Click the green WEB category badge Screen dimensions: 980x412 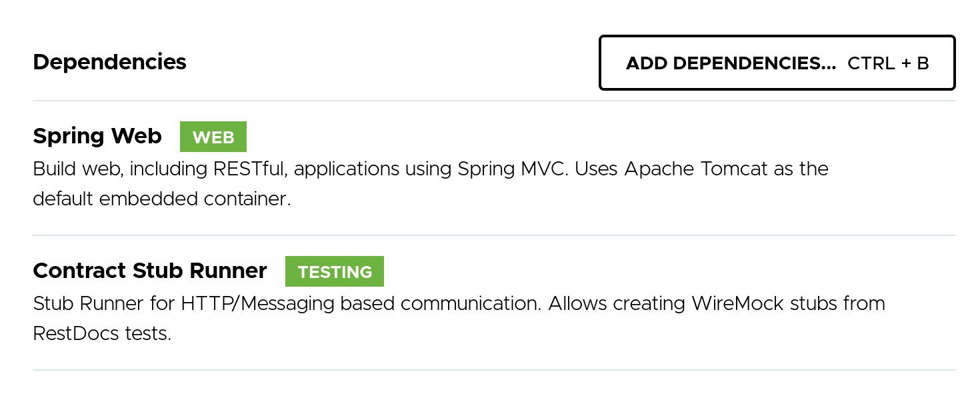point(213,137)
